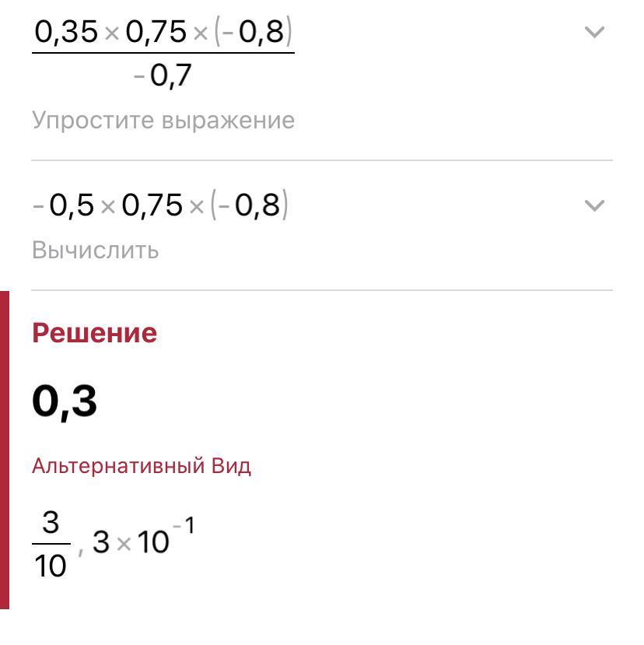The image size is (644, 645).
Task: Expand the fraction simplification step chevron
Action: tap(594, 32)
